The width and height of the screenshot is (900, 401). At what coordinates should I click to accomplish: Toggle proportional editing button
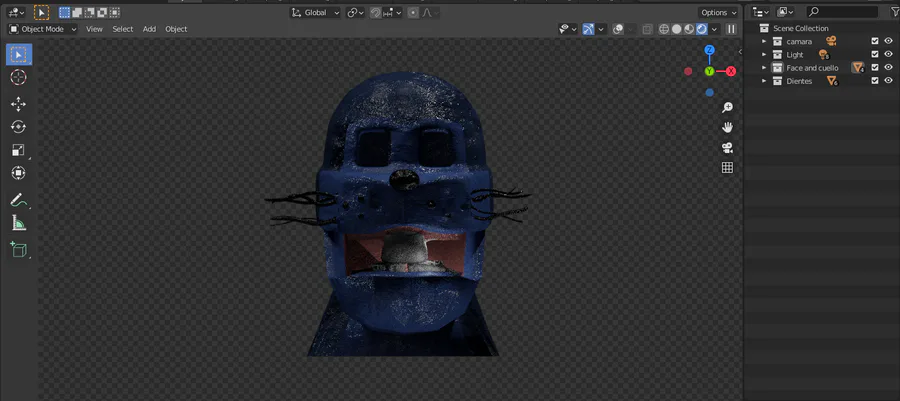click(413, 13)
